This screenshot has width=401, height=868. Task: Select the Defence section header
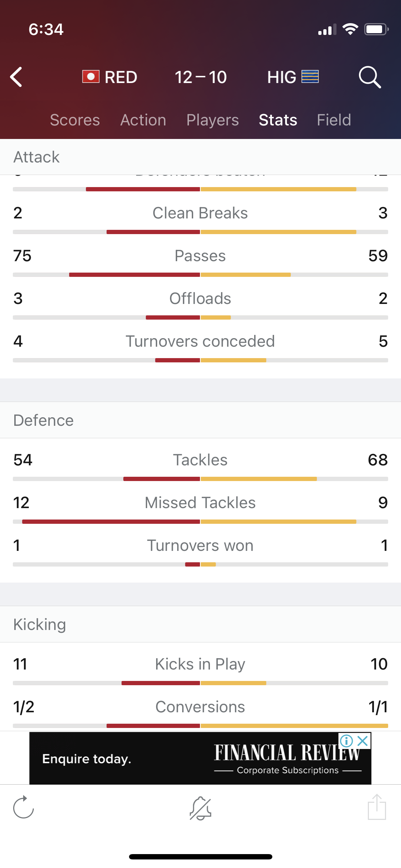click(x=200, y=420)
